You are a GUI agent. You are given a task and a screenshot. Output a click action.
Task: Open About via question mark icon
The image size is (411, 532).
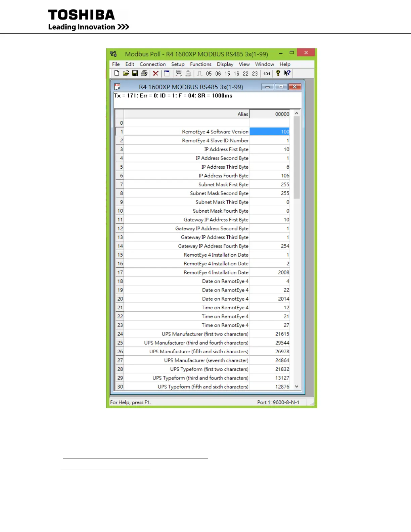[x=278, y=73]
